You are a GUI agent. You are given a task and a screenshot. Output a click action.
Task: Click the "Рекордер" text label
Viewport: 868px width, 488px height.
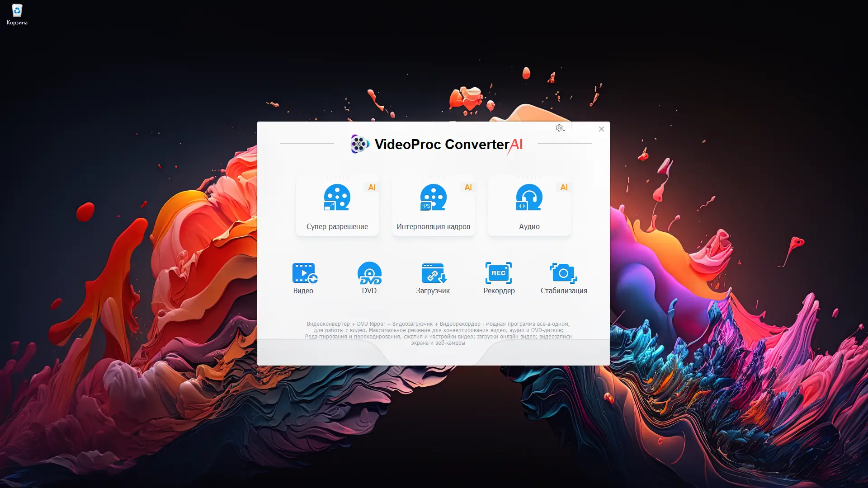point(499,291)
